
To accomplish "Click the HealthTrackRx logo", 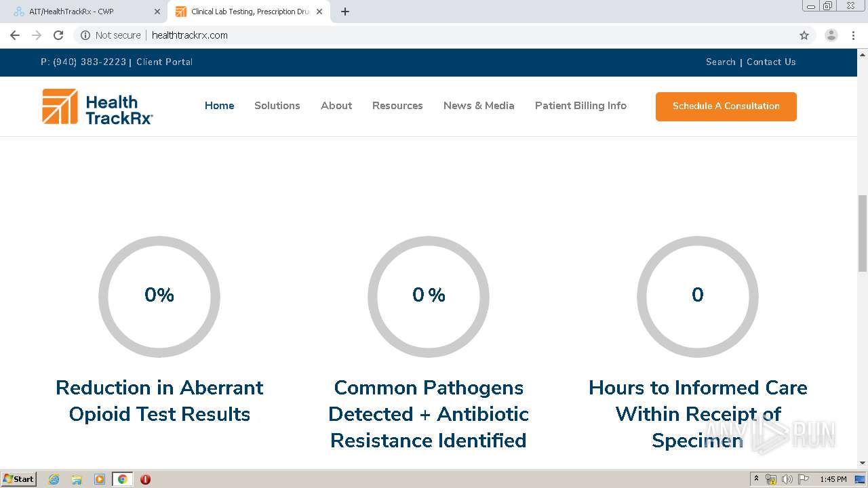I will (98, 106).
